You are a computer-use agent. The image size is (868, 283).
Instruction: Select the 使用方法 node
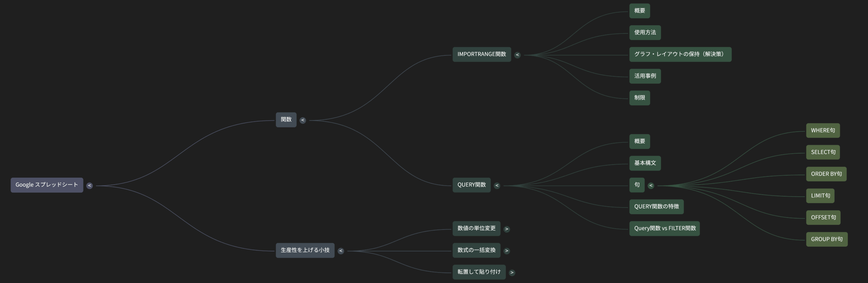(x=645, y=33)
